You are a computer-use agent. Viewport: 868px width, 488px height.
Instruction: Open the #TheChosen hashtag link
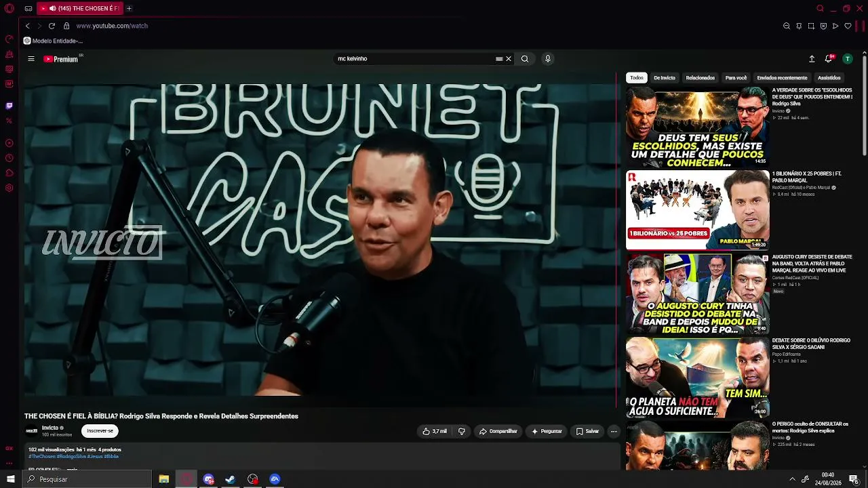(42, 457)
